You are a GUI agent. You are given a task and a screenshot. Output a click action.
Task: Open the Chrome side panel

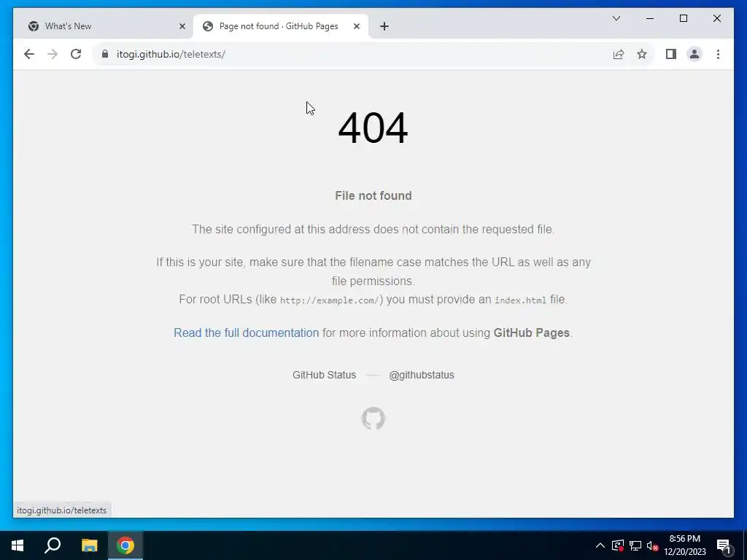tap(671, 54)
